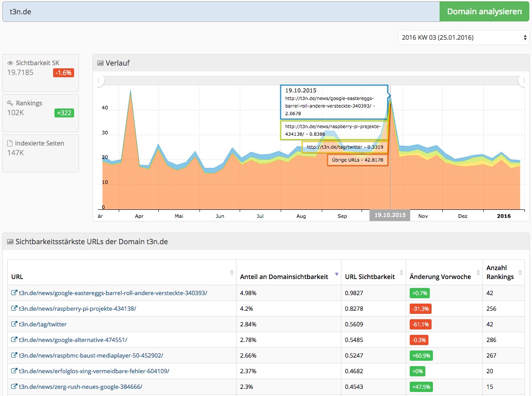Click the 2016 label on the chart axis
The width and height of the screenshot is (532, 396).
click(x=503, y=216)
